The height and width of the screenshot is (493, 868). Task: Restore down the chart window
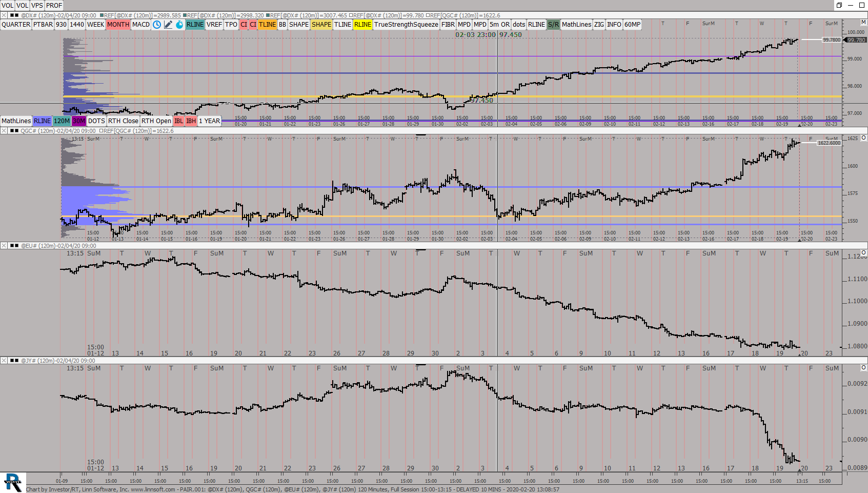click(x=839, y=5)
